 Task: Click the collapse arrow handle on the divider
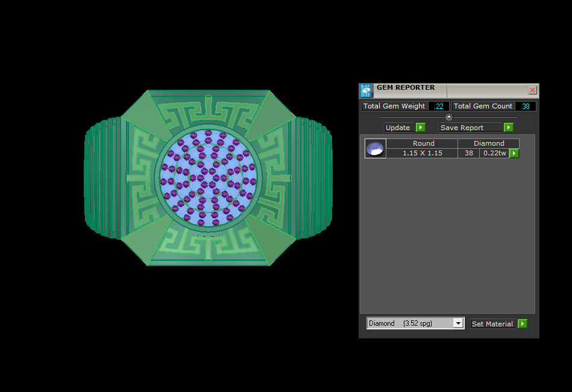448,117
